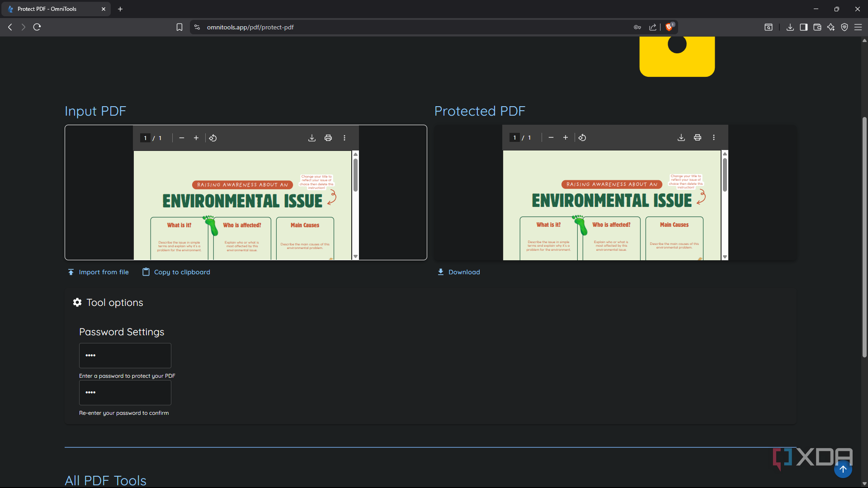Print the Protected PDF

[698, 138]
